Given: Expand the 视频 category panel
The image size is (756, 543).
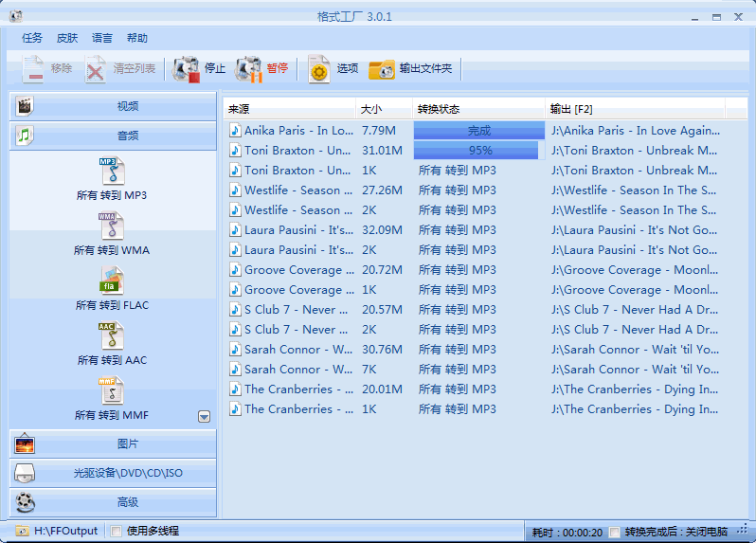Looking at the screenshot, I should [113, 106].
